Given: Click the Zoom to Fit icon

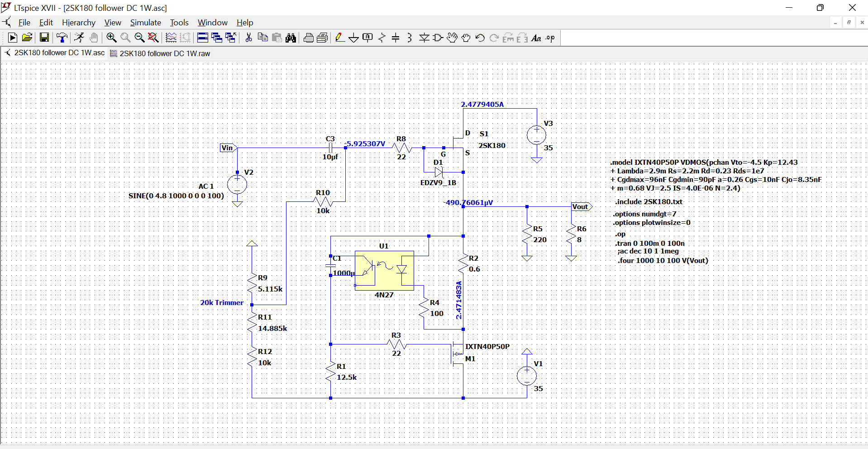Looking at the screenshot, I should pyautogui.click(x=153, y=38).
